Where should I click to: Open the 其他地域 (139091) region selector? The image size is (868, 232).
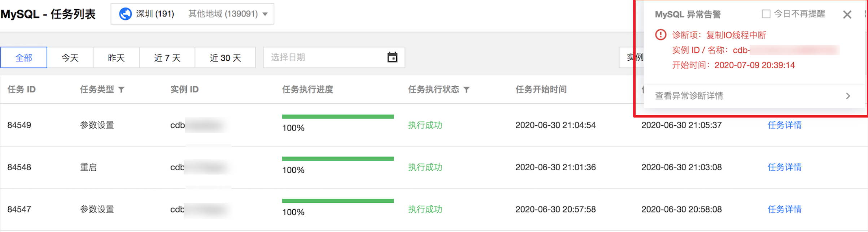click(x=223, y=14)
